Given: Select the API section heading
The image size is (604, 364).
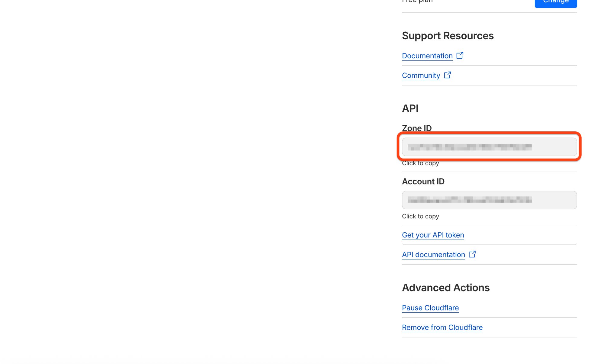Looking at the screenshot, I should point(410,108).
